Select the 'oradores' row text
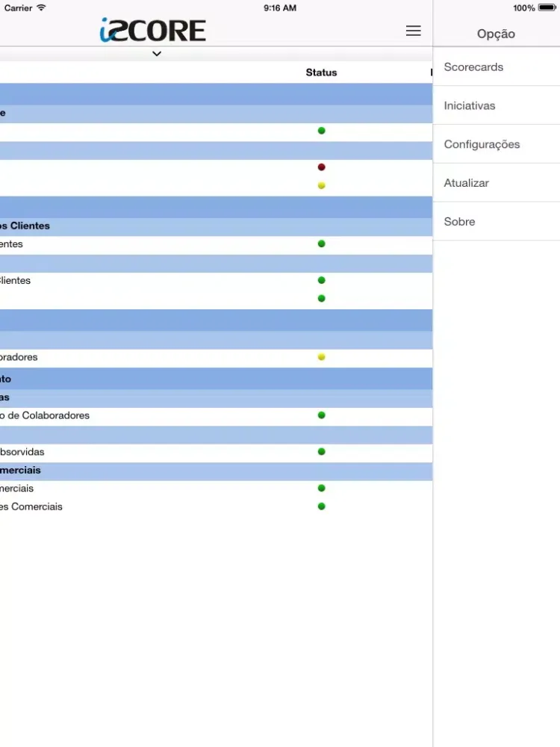 [x=19, y=357]
